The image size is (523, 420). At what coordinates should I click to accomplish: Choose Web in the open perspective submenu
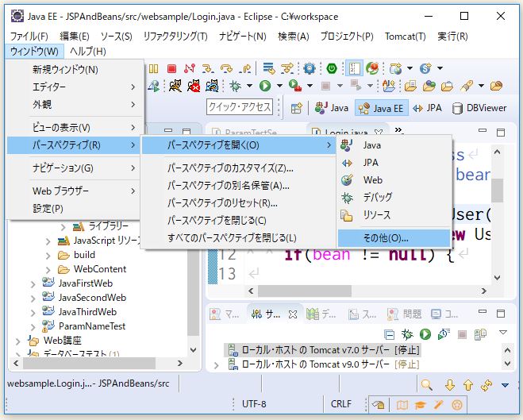click(394, 180)
